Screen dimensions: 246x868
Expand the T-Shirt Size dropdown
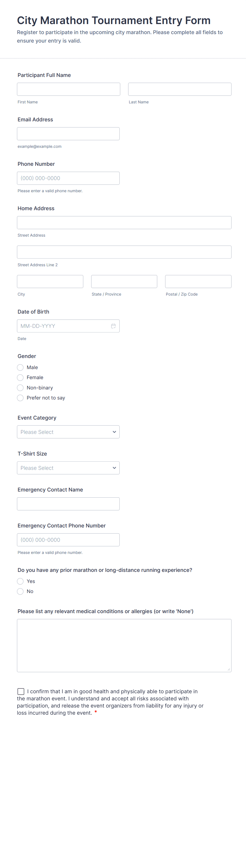68,468
